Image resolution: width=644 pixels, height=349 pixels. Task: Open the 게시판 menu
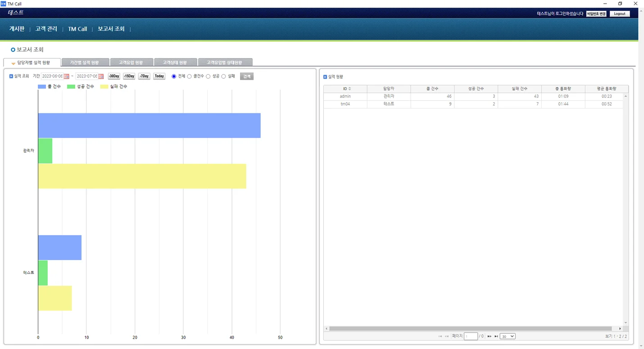17,29
